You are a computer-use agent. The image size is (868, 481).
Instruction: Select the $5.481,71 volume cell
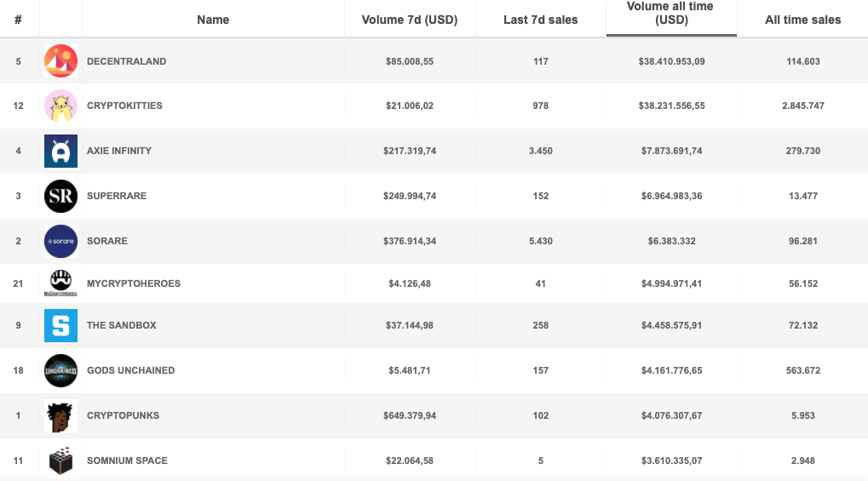point(410,370)
